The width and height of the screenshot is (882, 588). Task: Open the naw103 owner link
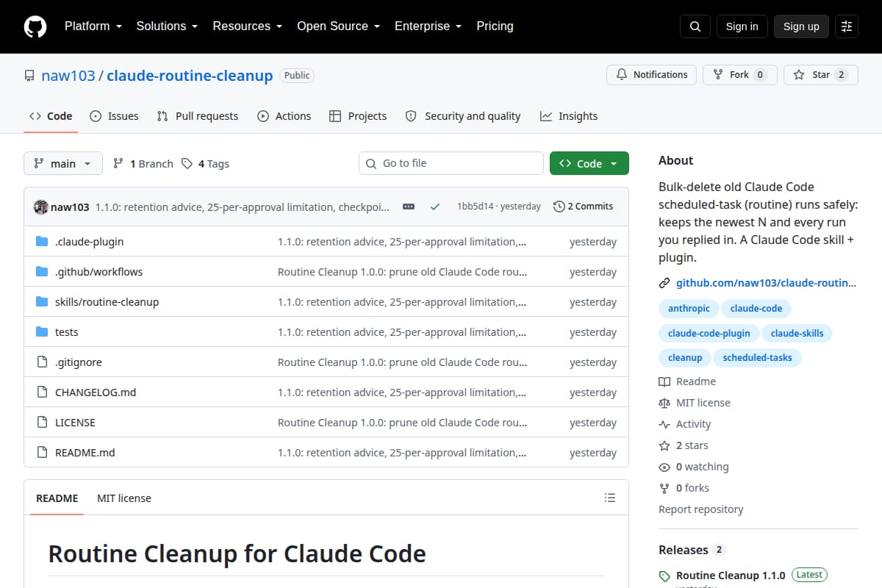(x=68, y=76)
